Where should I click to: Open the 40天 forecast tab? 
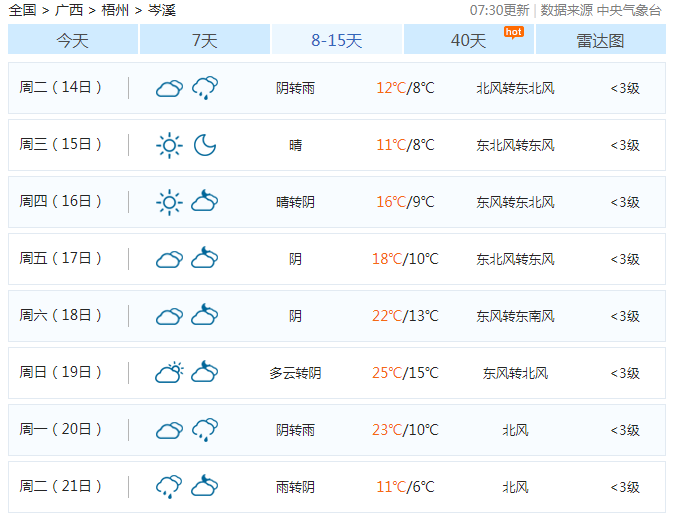tap(468, 40)
